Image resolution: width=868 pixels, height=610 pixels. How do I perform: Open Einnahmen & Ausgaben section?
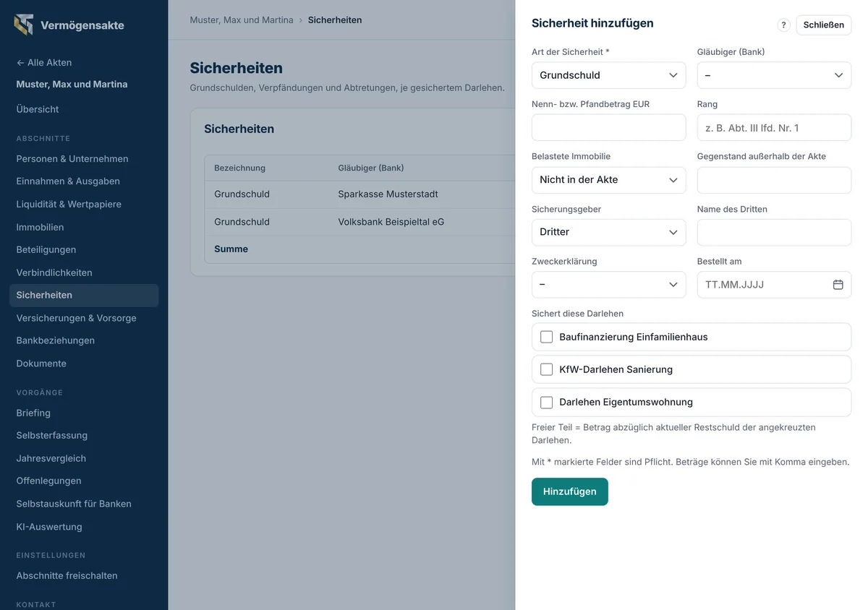coord(68,181)
